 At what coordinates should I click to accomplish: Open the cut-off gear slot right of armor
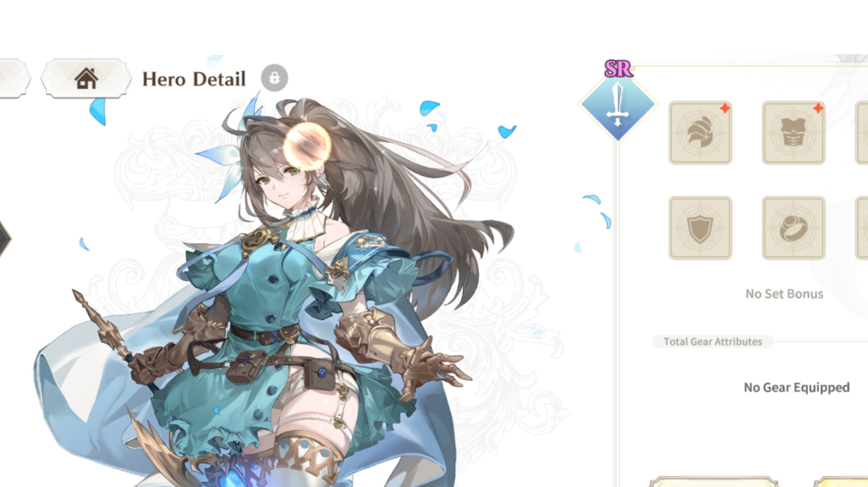862,133
